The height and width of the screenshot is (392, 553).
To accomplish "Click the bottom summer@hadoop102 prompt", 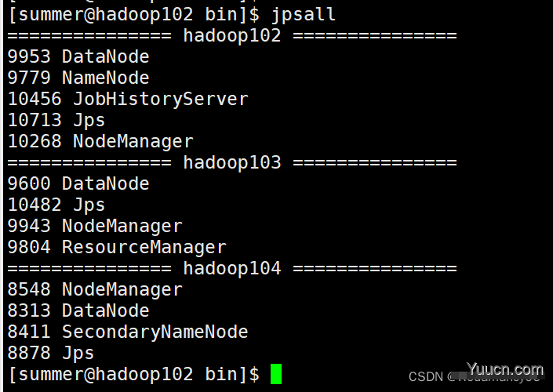I will click(x=133, y=375).
